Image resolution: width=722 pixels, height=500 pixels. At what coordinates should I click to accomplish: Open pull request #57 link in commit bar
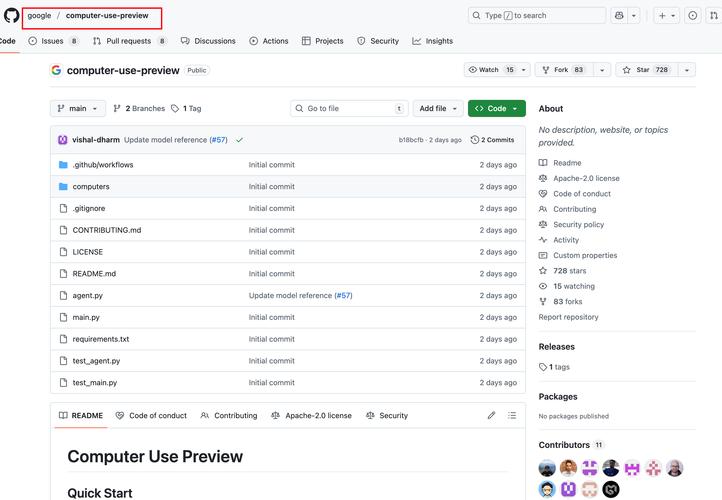(218, 140)
